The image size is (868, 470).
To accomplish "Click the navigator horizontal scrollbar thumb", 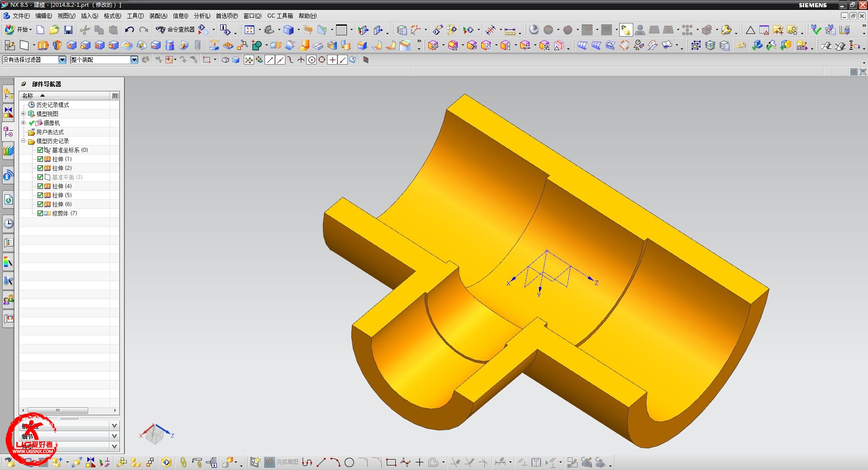I will click(58, 410).
